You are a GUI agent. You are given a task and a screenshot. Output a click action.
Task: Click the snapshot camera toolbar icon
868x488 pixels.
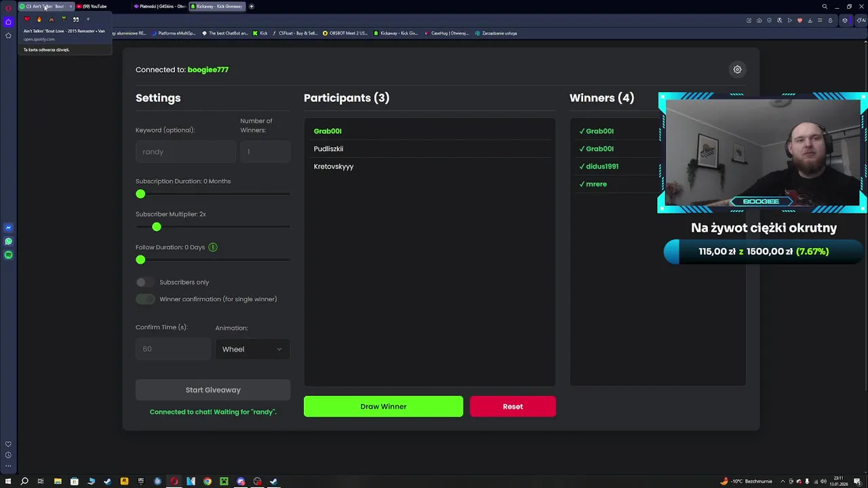759,20
